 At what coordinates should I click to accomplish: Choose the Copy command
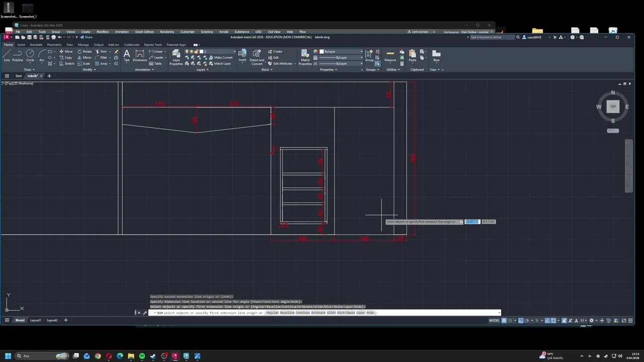point(66,57)
